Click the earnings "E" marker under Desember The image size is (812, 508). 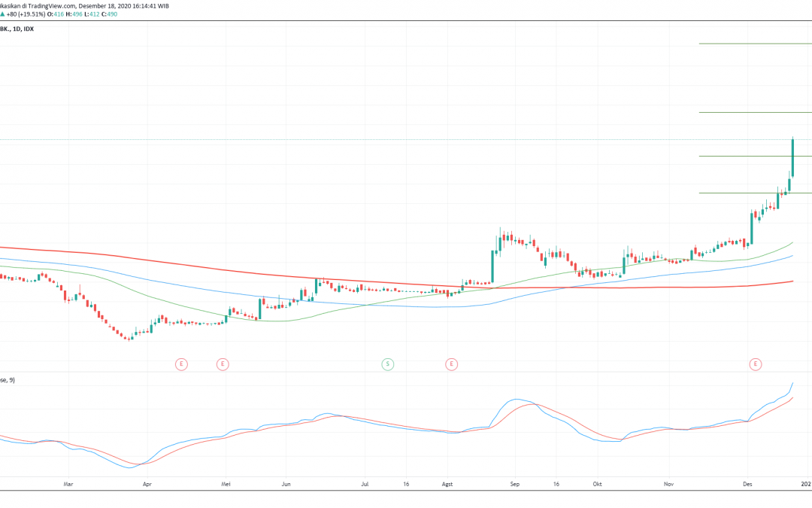[756, 364]
